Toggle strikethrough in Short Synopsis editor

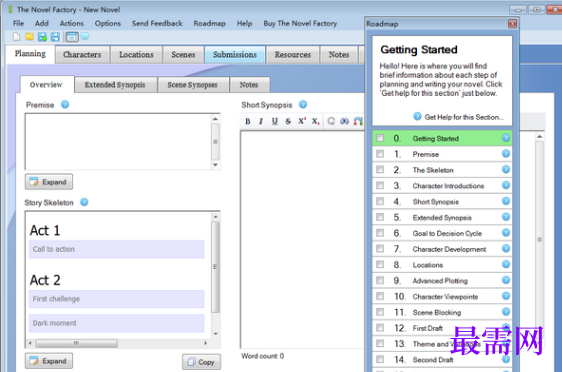pyautogui.click(x=288, y=121)
